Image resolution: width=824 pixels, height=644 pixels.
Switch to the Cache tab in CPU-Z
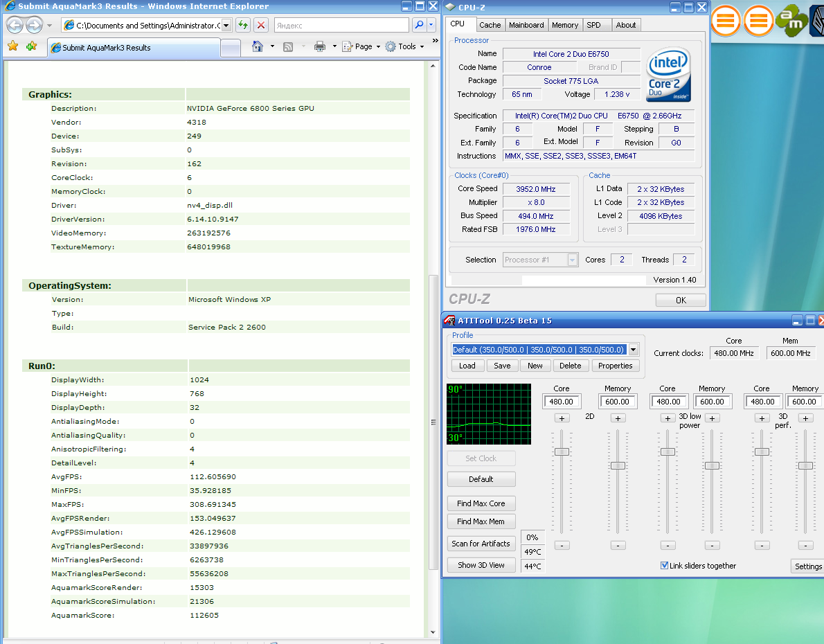click(x=490, y=25)
